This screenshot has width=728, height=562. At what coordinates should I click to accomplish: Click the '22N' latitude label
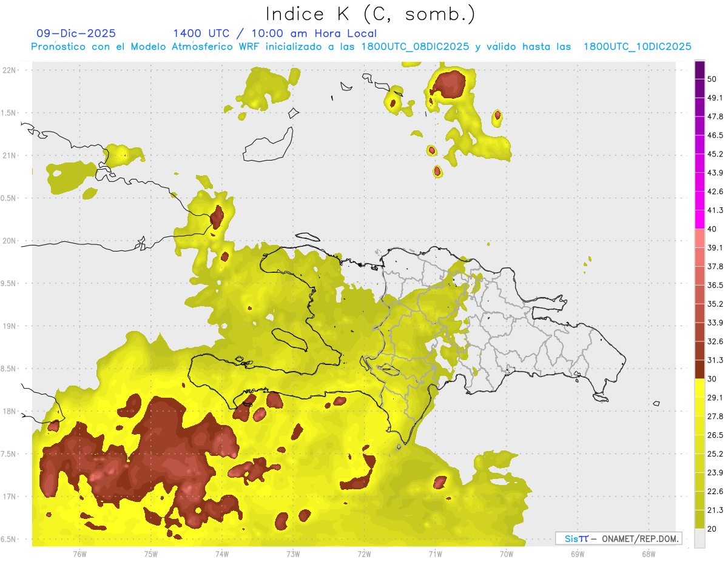tap(10, 70)
